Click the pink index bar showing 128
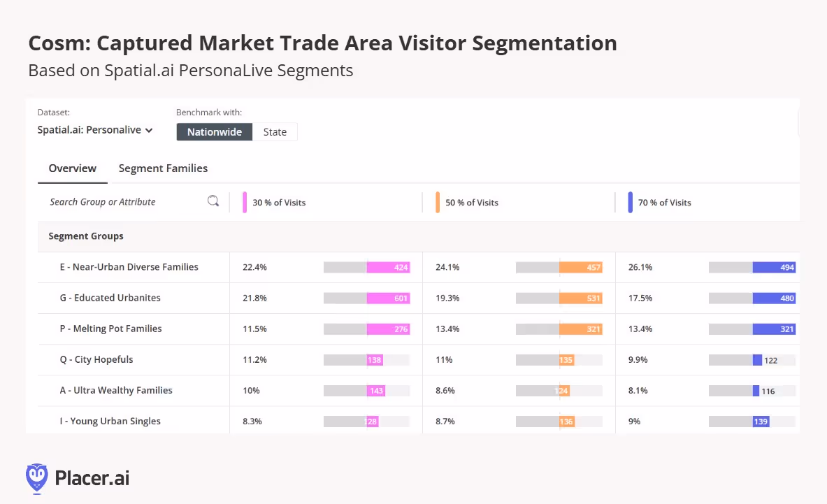Viewport: 827px width, 504px height. coord(373,422)
